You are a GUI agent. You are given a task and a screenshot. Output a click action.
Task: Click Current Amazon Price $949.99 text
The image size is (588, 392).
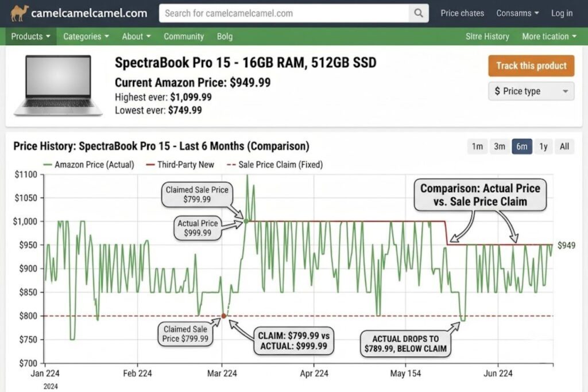click(x=192, y=83)
